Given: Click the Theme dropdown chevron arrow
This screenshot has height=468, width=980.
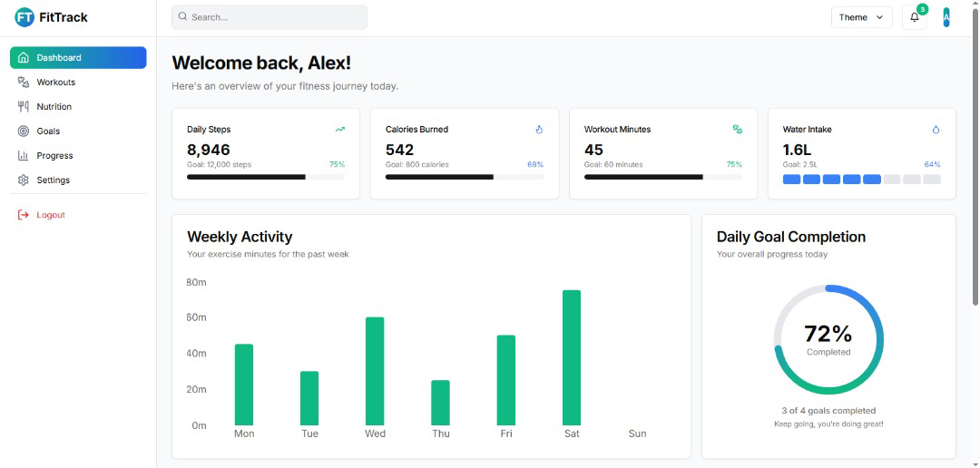Looking at the screenshot, I should pyautogui.click(x=880, y=17).
